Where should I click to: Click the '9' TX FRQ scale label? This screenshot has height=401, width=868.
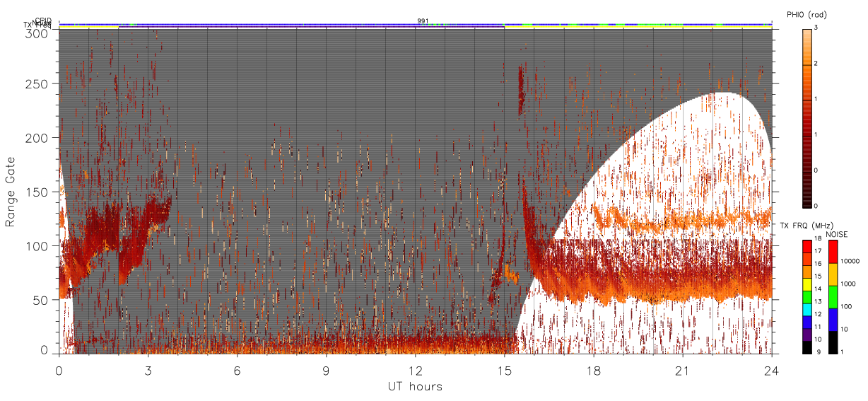[x=819, y=352]
